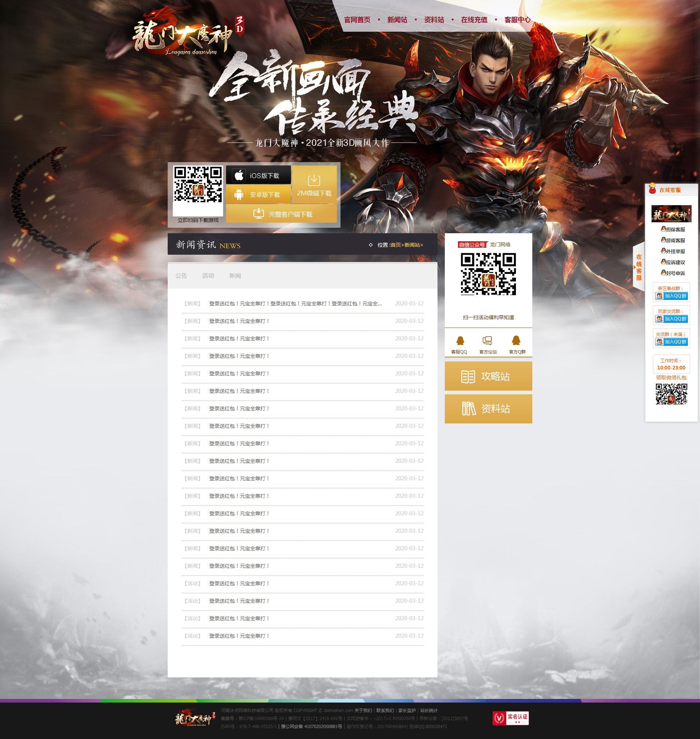
Task: Click breadcrumb link 新闻站
Action: tap(412, 245)
